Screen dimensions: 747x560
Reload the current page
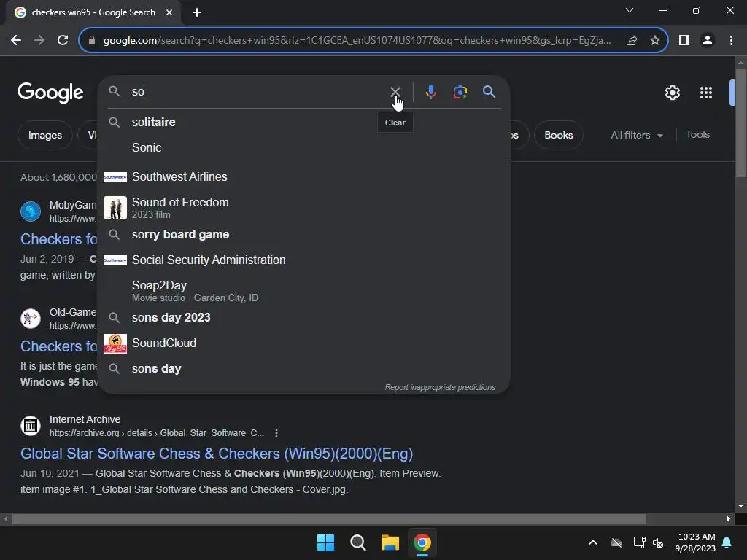click(63, 41)
